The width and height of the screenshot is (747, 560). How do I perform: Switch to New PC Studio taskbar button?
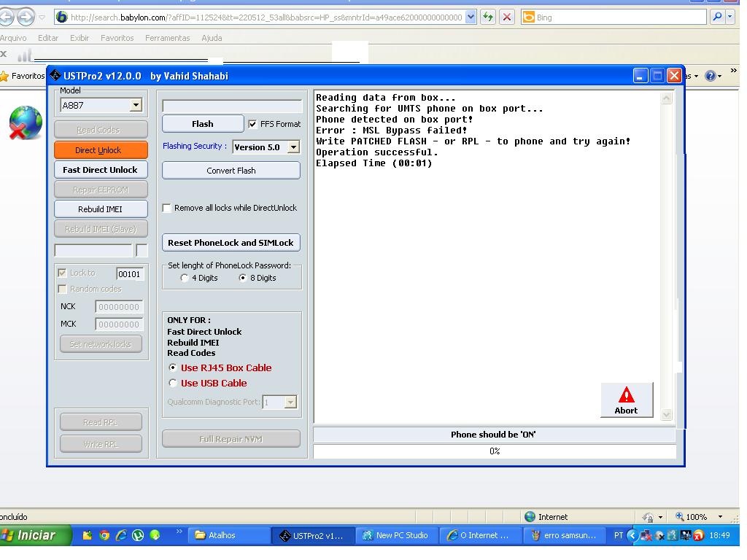[x=396, y=536]
